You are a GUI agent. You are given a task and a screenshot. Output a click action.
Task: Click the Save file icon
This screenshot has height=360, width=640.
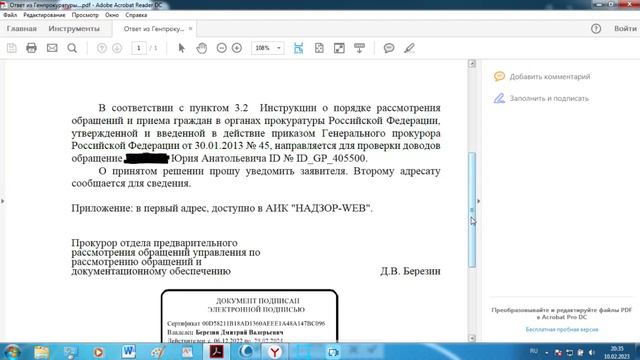click(x=12, y=48)
